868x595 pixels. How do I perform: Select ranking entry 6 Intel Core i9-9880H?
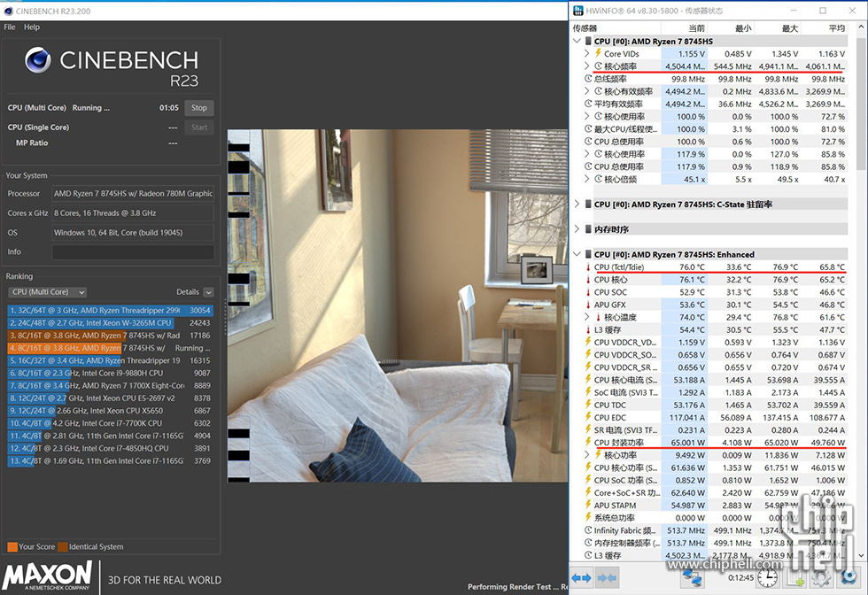tap(110, 373)
